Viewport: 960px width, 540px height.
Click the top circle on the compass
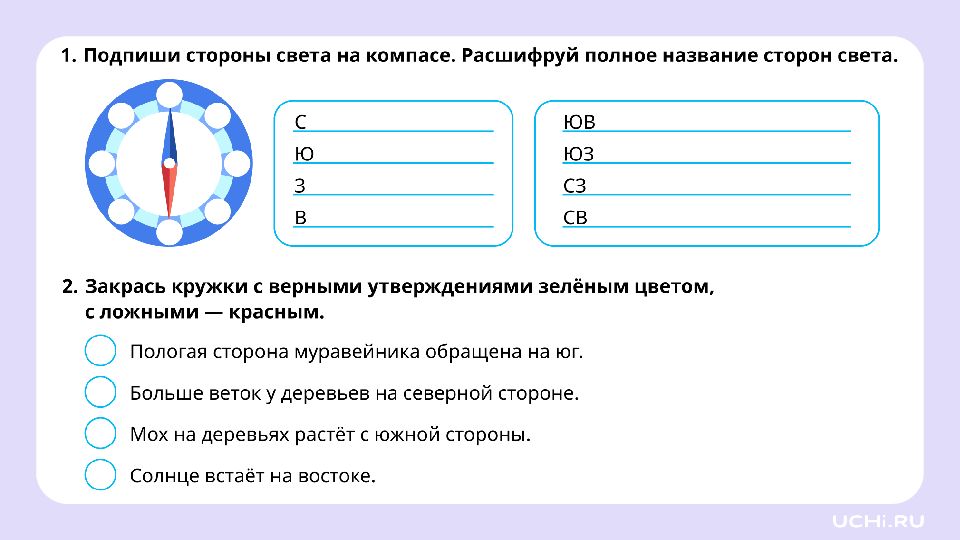(169, 95)
